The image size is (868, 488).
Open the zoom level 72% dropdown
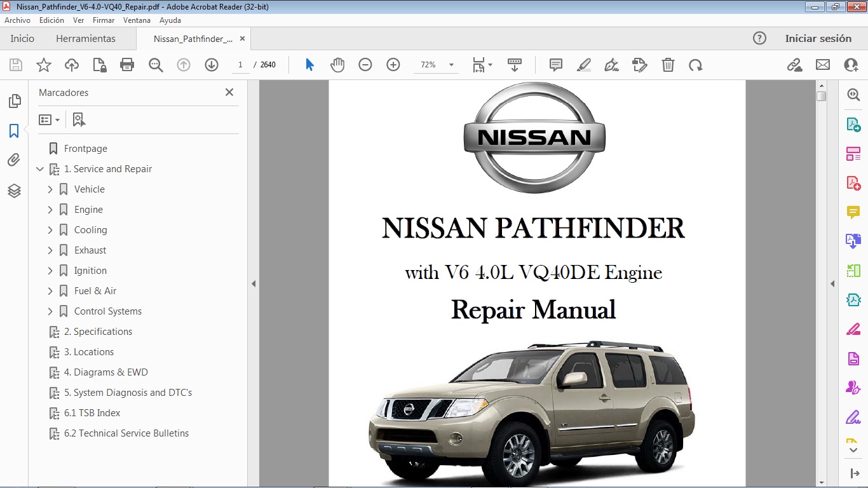pos(451,65)
